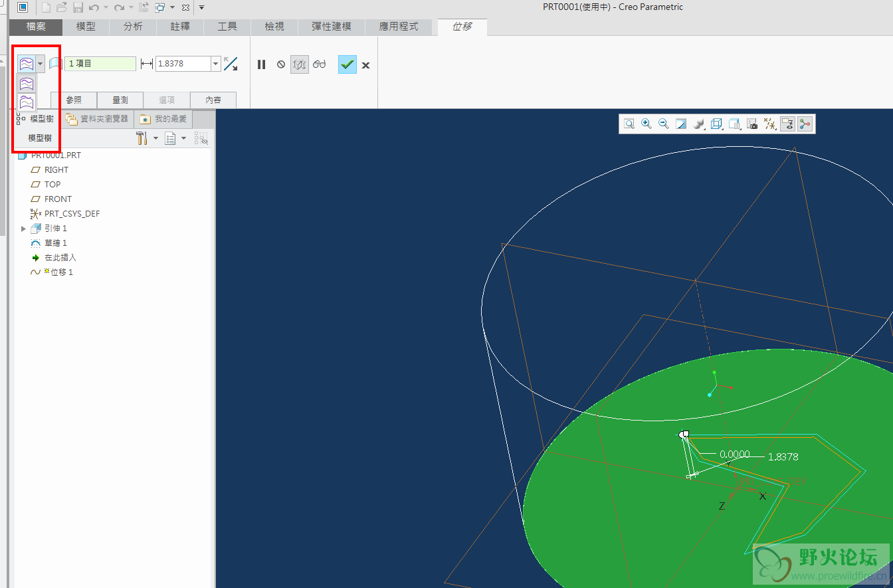Open the display style wireframe dropdown
This screenshot has width=893, height=588.
[x=716, y=124]
